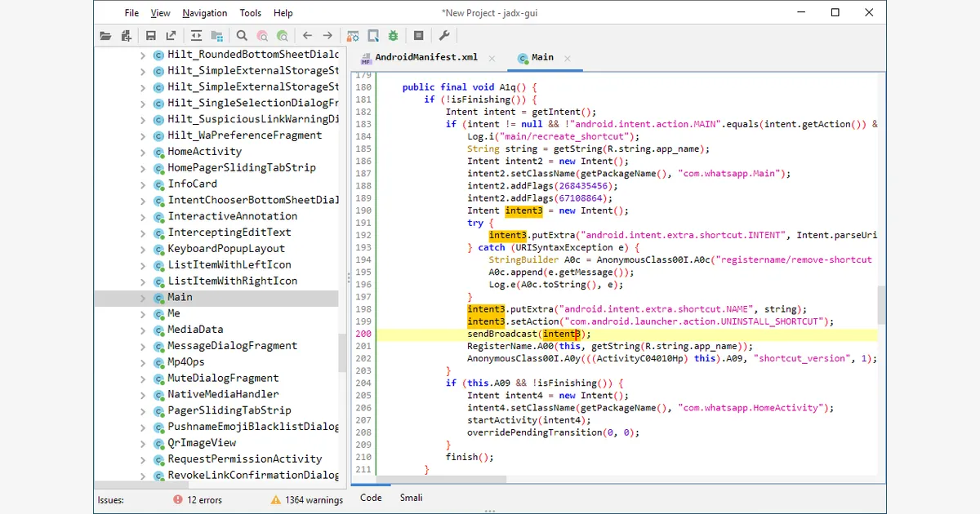The image size is (980, 514).
Task: Open Comment search green magnifier icon
Action: pos(282,36)
